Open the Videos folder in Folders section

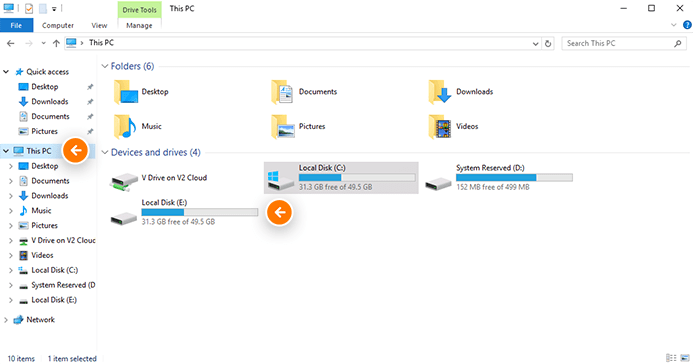(453, 126)
